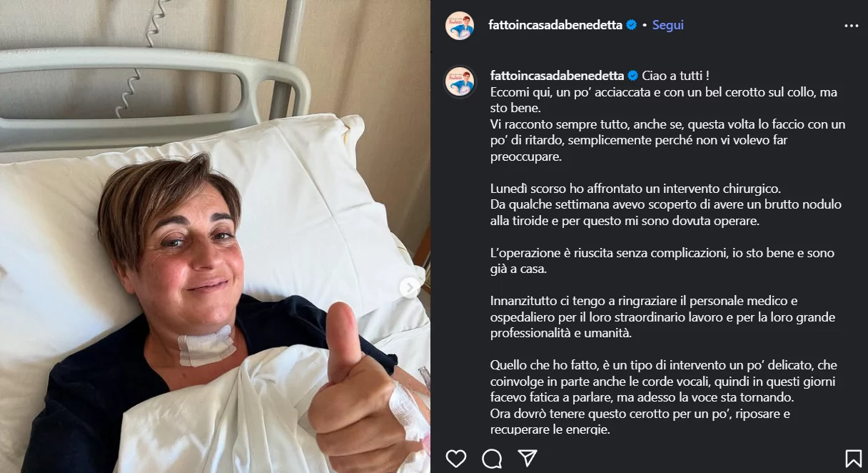Open the fattoincasadabenedetta link in the post header
This screenshot has width=868, height=473.
[x=555, y=25]
